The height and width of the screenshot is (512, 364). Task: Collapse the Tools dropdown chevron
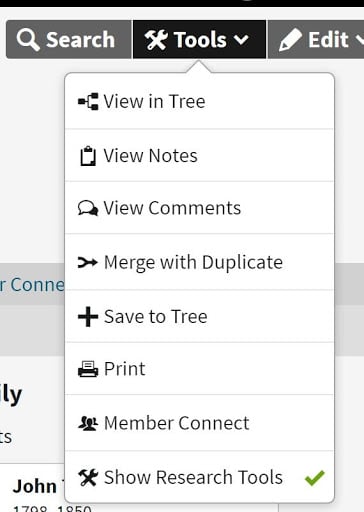coord(241,40)
